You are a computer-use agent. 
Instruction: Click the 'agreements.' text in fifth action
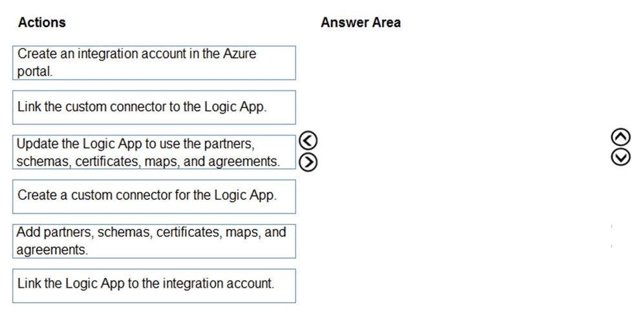click(52, 250)
